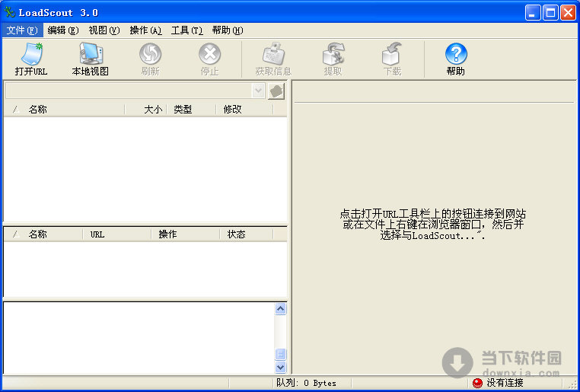Click the 队列: 0 Bytes status text
580x392 pixels.
[306, 383]
